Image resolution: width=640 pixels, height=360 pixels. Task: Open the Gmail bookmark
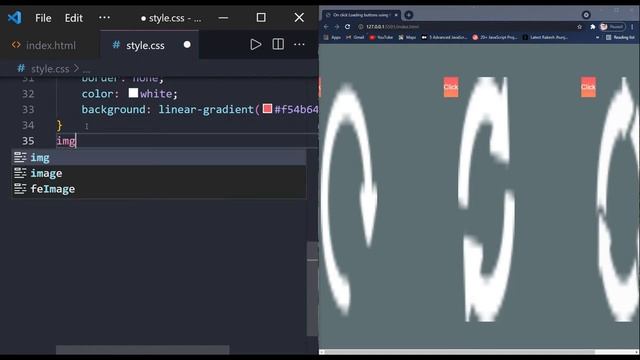pos(355,37)
